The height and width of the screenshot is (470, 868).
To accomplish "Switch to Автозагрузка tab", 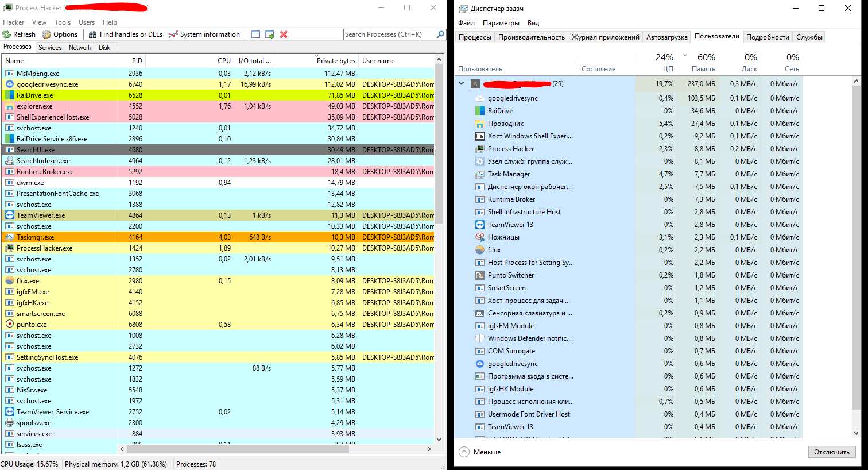I will 666,37.
